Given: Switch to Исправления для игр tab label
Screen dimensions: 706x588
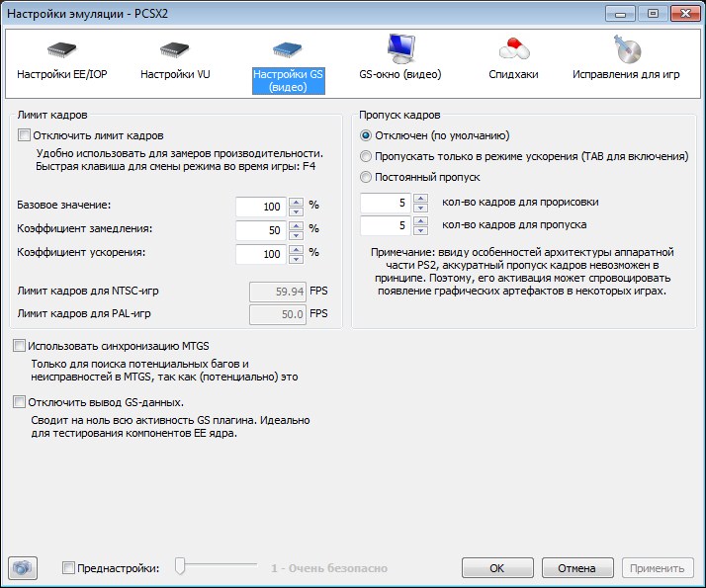Looking at the screenshot, I should point(626,74).
